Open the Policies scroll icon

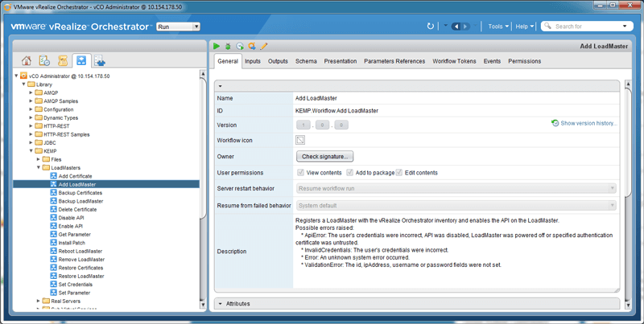pyautogui.click(x=63, y=60)
